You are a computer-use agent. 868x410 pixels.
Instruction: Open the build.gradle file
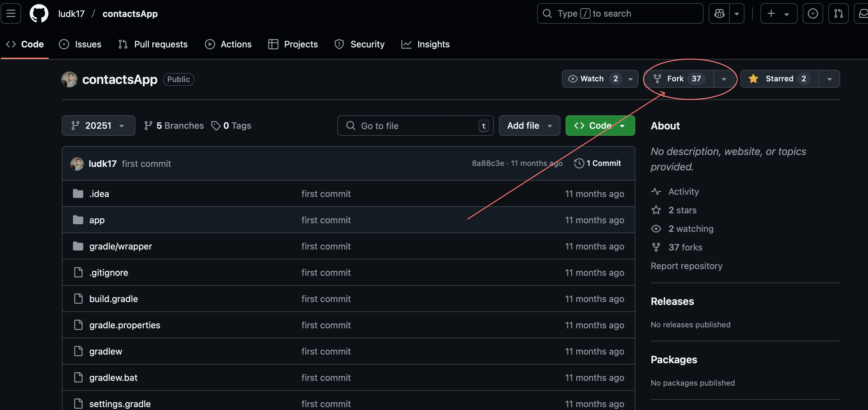coord(113,299)
